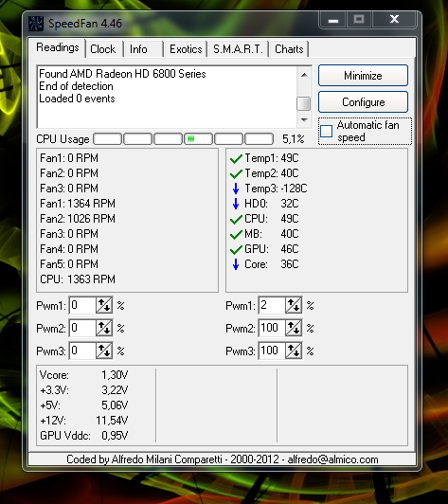Click the green checkmark beside the GPU temperature
Image resolution: width=448 pixels, height=504 pixels.
(236, 249)
